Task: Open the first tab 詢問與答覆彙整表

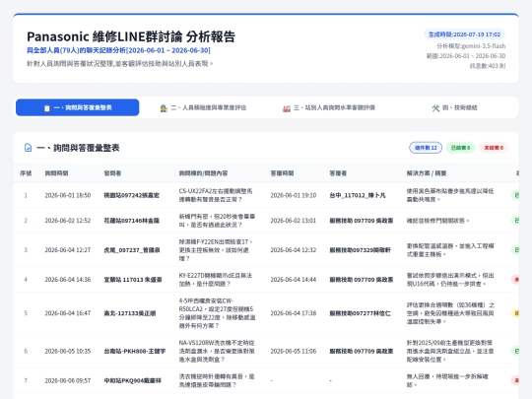Action: click(x=78, y=107)
